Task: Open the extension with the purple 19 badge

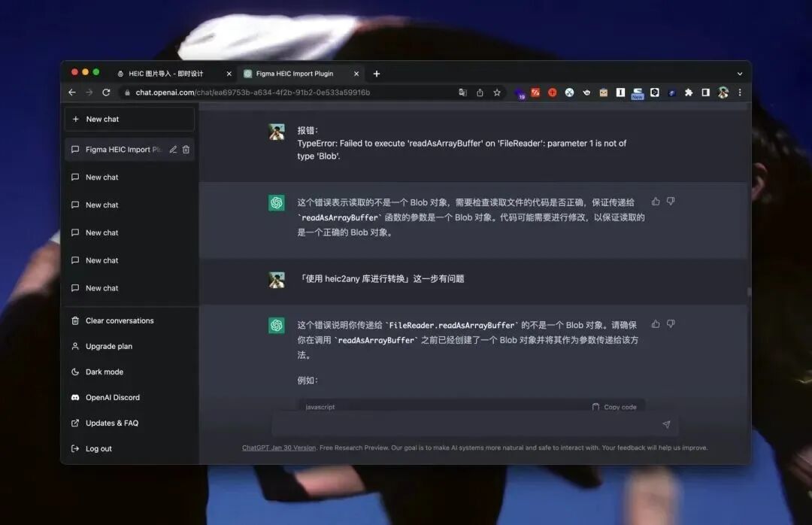Action: [x=520, y=93]
